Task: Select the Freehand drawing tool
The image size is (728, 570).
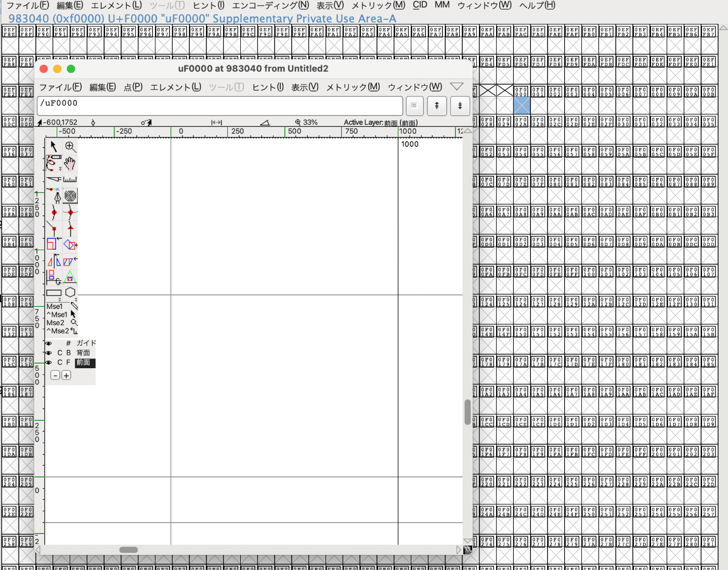Action: 54,163
